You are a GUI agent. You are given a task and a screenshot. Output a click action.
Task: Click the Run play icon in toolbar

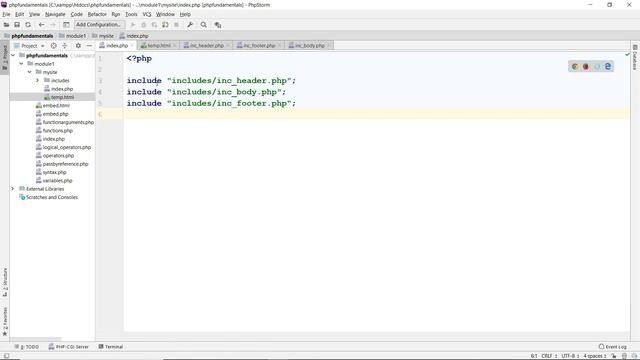click(133, 25)
